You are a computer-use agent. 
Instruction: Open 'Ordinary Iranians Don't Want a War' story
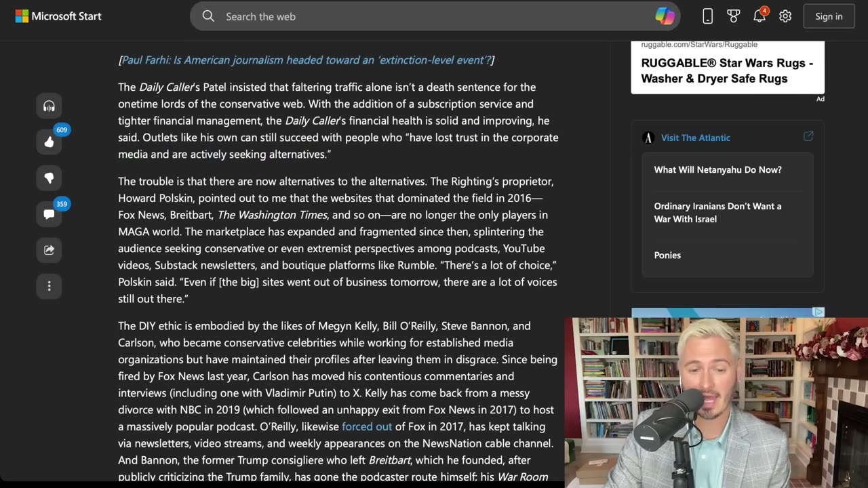click(x=717, y=212)
